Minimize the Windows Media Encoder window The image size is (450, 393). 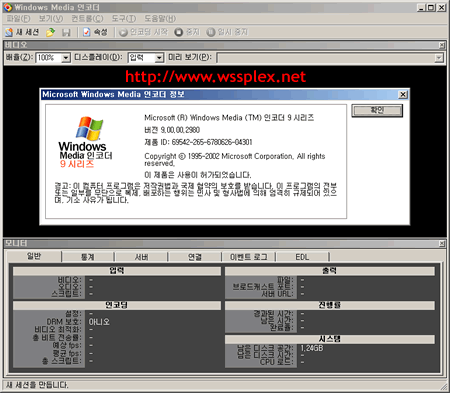point(422,7)
